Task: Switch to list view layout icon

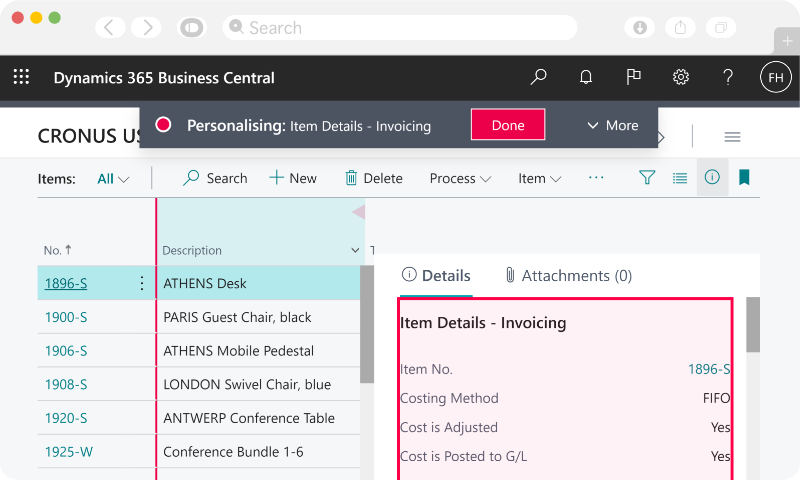Action: point(680,178)
